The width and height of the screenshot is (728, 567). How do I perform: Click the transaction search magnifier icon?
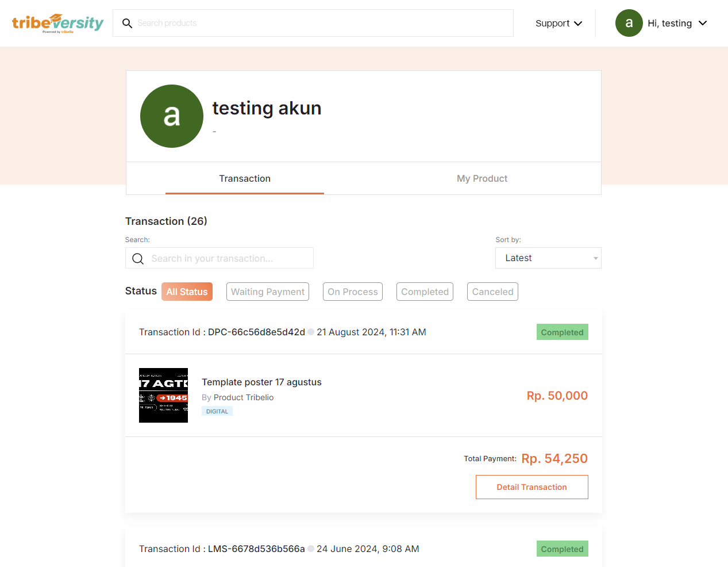pos(138,259)
